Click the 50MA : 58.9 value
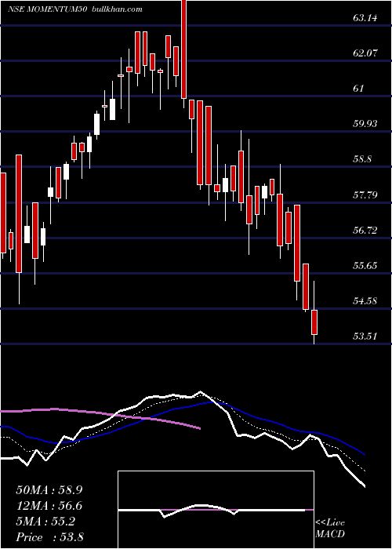The image size is (392, 549). point(49,490)
